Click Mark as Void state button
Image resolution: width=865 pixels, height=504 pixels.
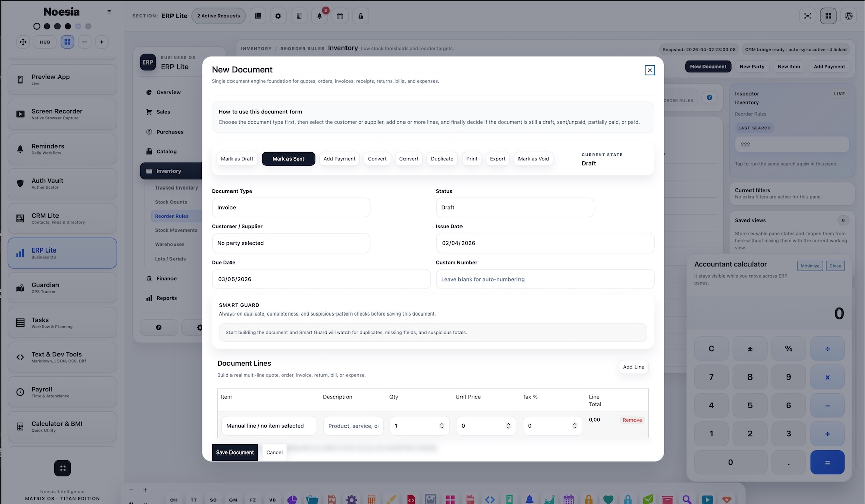[x=533, y=159]
